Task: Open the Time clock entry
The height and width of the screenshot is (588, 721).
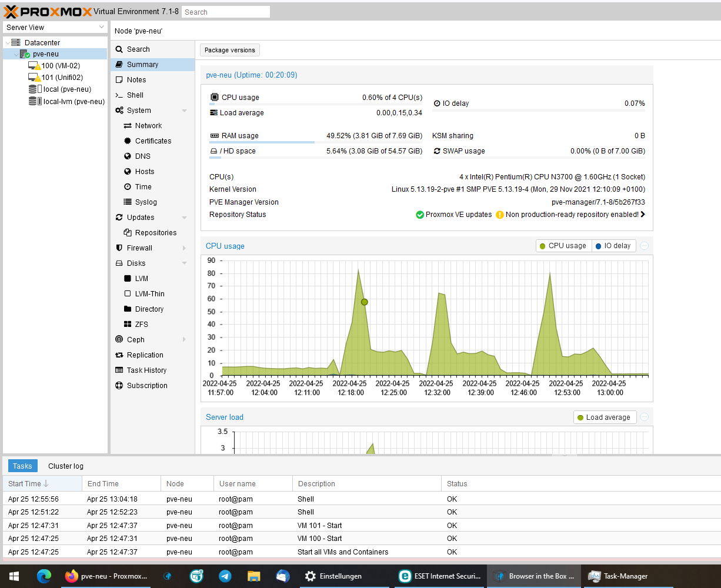Action: 152,187
